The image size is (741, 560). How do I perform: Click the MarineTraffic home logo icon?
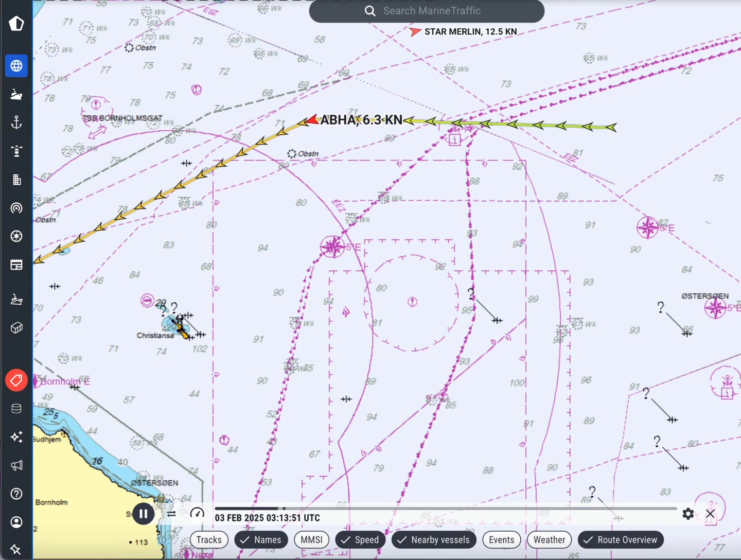16,23
